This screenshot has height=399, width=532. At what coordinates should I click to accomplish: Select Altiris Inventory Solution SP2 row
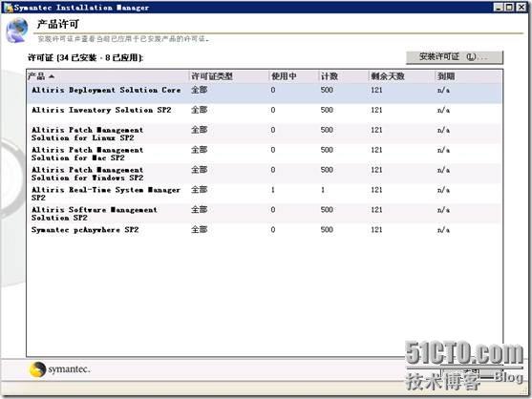[265, 113]
